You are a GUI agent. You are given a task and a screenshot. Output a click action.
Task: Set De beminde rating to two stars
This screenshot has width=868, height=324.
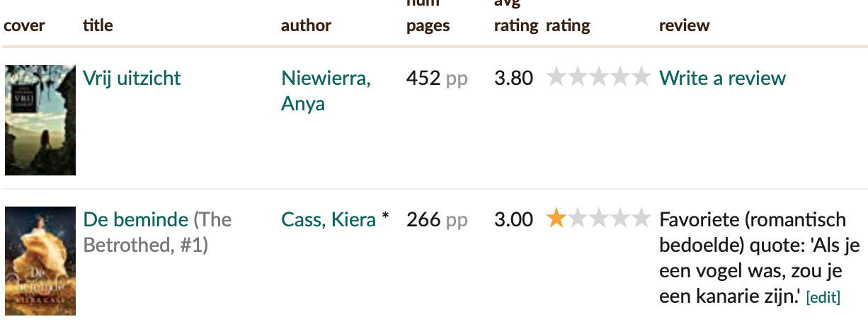(578, 219)
